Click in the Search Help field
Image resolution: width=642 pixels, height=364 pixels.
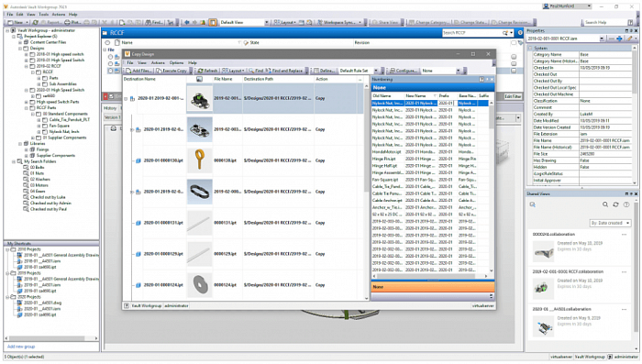(x=603, y=22)
